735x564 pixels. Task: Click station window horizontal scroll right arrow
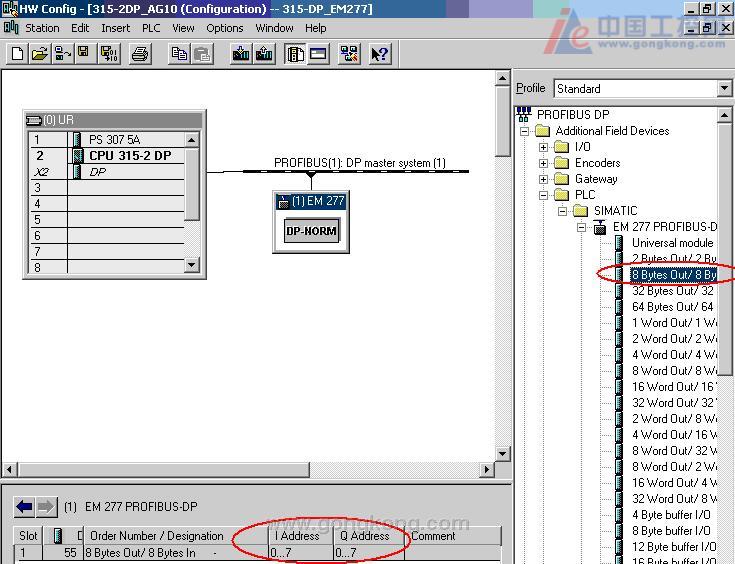click(487, 469)
